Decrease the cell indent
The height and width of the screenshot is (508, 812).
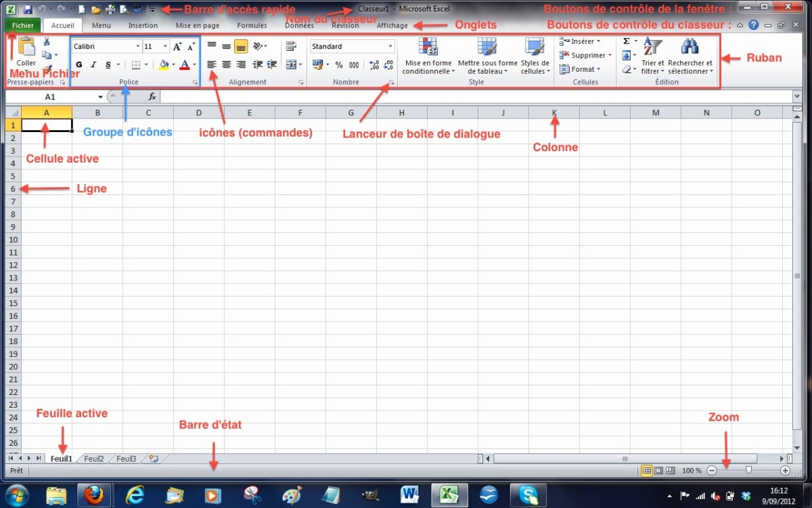(258, 64)
